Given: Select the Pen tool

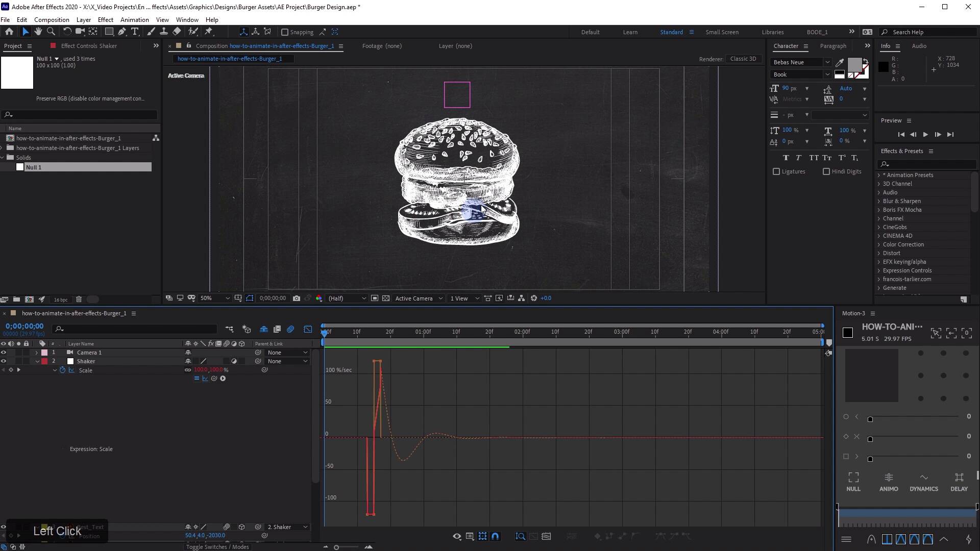Looking at the screenshot, I should coord(122,32).
